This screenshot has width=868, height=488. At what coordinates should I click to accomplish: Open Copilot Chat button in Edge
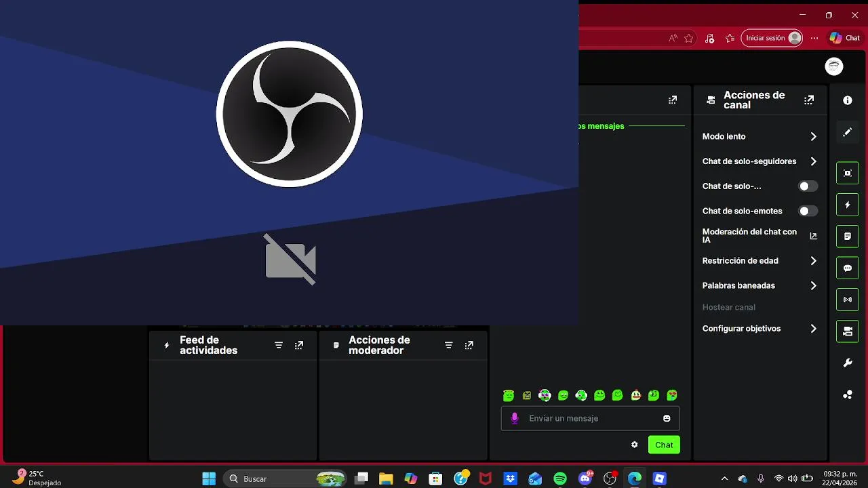point(845,38)
